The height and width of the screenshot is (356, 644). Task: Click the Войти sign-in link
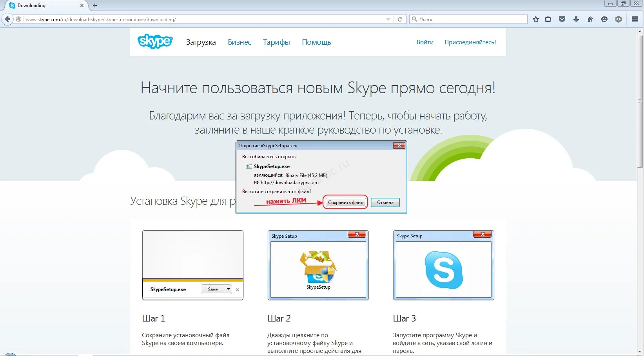[x=425, y=42]
